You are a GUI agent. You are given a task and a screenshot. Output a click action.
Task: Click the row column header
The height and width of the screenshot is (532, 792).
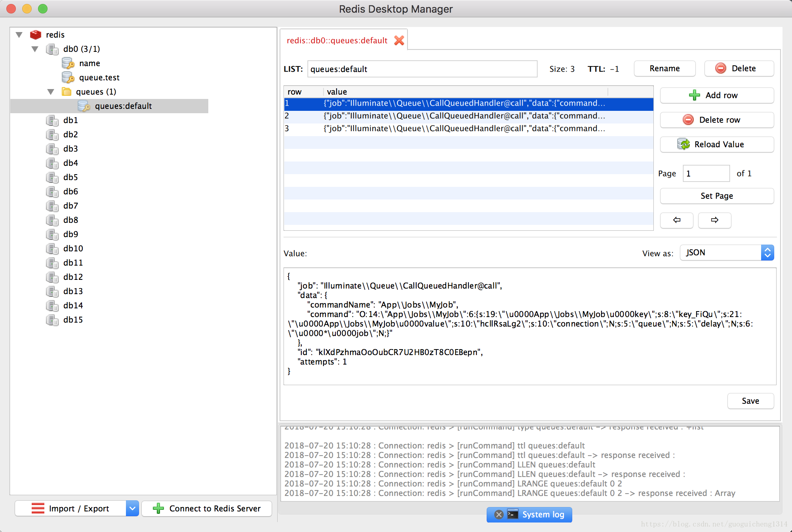[x=304, y=92]
